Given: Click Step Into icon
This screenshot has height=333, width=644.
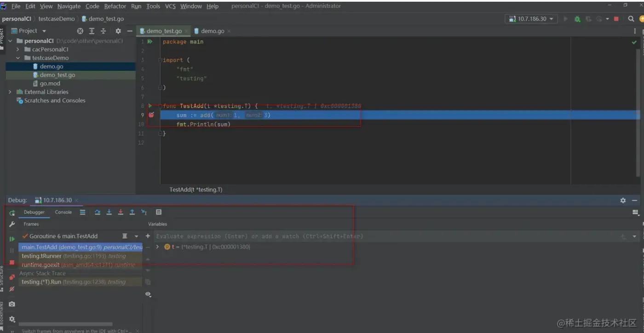Looking at the screenshot, I should (109, 212).
